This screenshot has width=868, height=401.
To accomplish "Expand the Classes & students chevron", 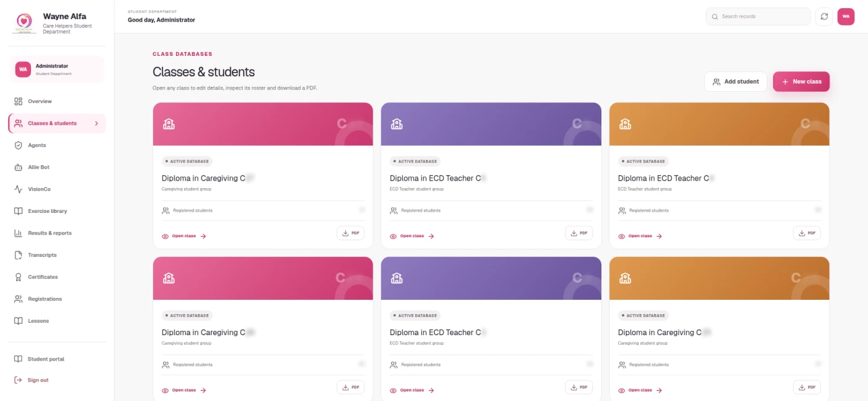I will pyautogui.click(x=96, y=124).
